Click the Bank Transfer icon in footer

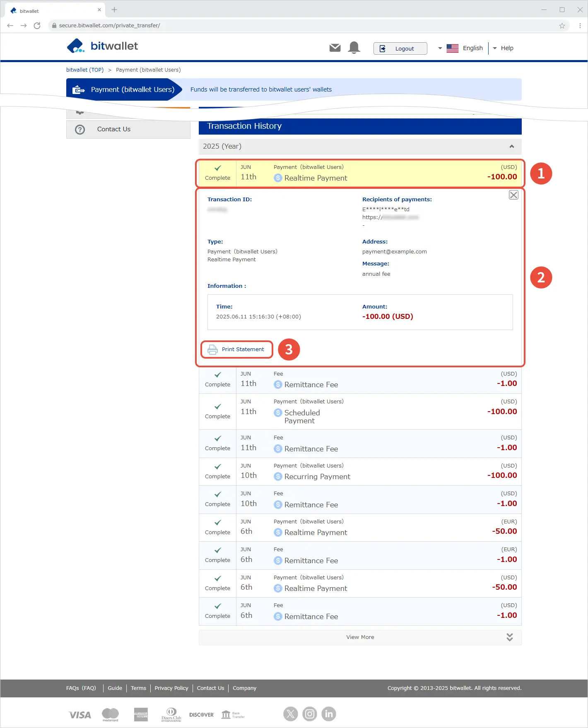coord(233,715)
